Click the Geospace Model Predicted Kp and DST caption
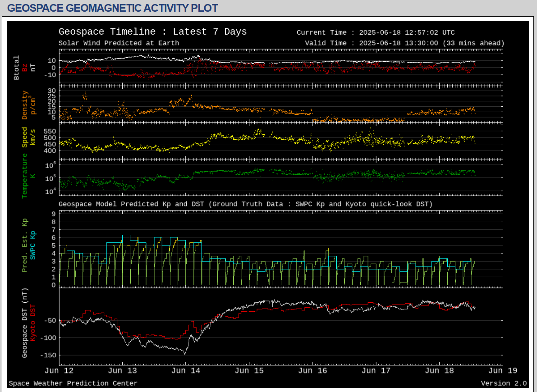This screenshot has height=392, width=537. coord(245,204)
